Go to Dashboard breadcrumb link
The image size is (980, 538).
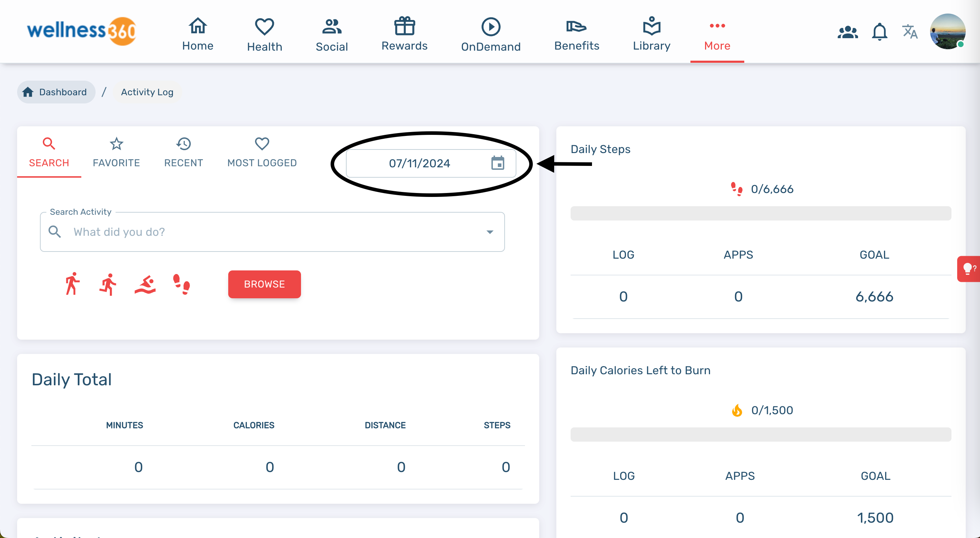coord(56,92)
